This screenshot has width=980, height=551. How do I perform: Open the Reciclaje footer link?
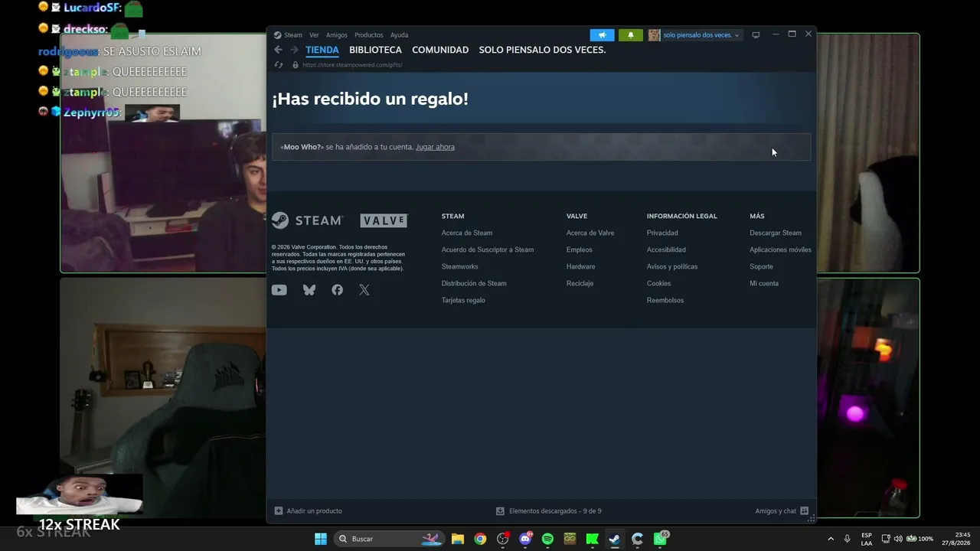point(580,283)
